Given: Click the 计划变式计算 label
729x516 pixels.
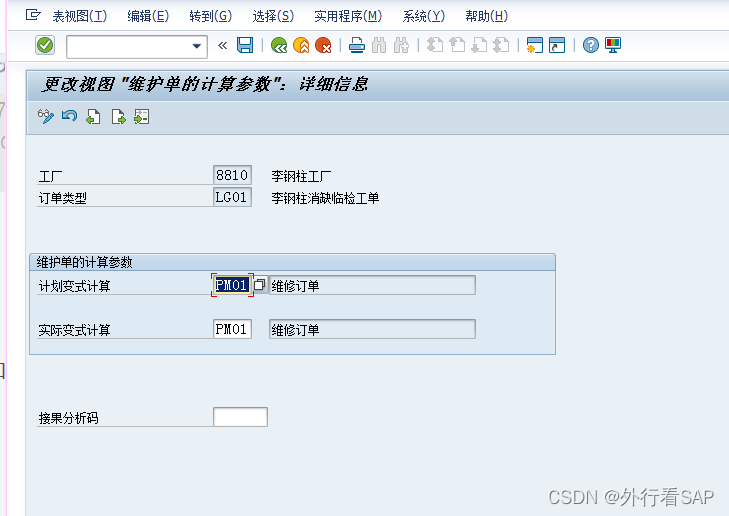Looking at the screenshot, I should [x=74, y=286].
